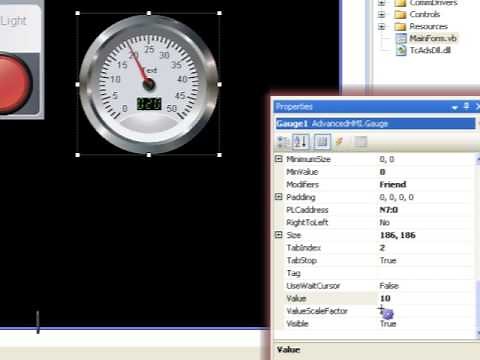This screenshot has width=480, height=360.
Task: Click the Friend value of Modifiers
Action: (393, 185)
